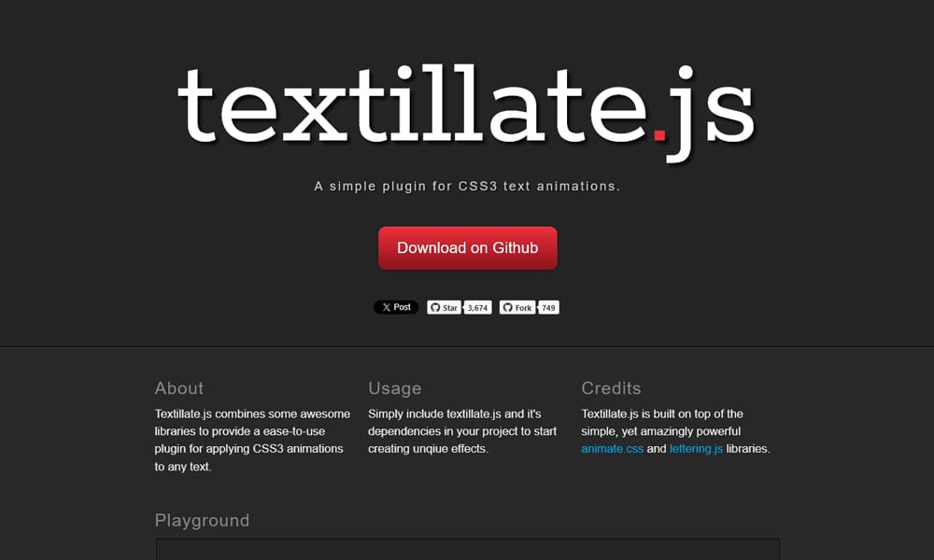Screen dimensions: 934x560
Task: Click the GitHub octocat icon on the Star button
Action: click(x=435, y=307)
